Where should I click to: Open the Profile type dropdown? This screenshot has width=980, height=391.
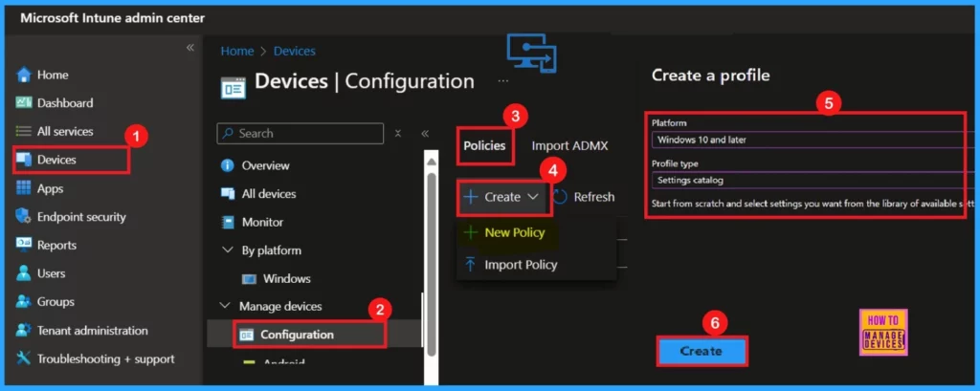click(x=813, y=181)
